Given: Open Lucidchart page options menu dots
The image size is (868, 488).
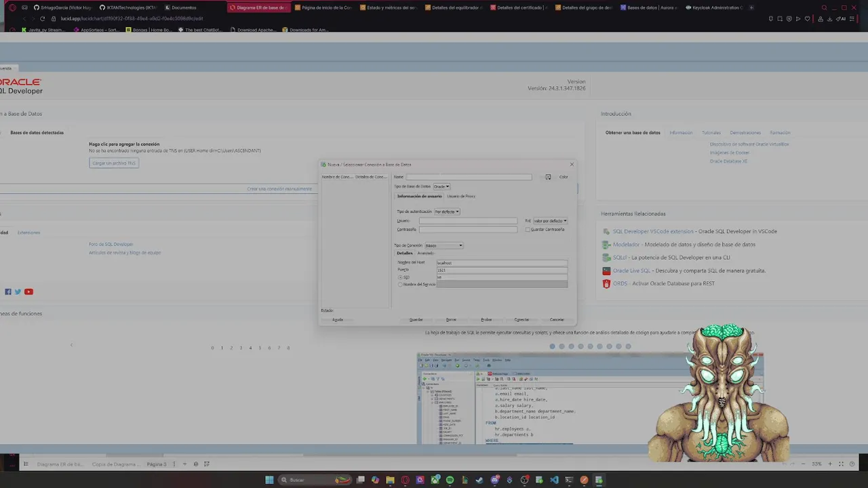Looking at the screenshot, I should (174, 464).
